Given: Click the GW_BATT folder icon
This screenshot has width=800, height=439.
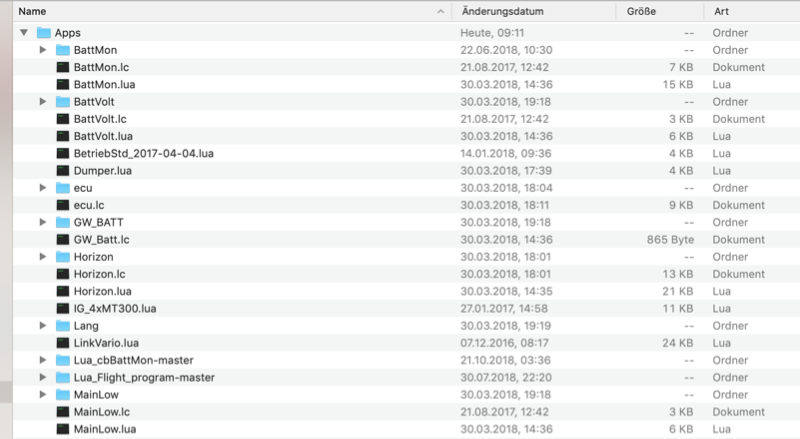Looking at the screenshot, I should click(63, 223).
